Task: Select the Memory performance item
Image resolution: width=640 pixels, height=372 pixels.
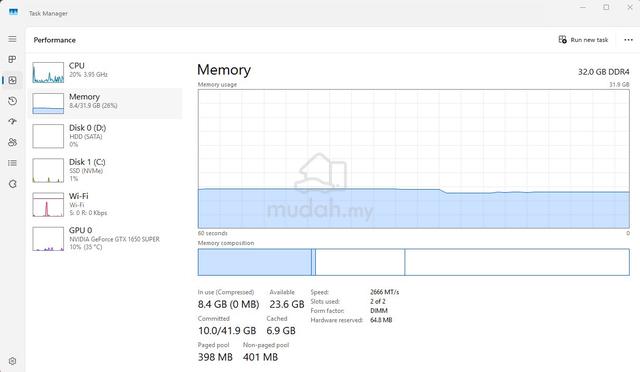Action: click(x=105, y=103)
